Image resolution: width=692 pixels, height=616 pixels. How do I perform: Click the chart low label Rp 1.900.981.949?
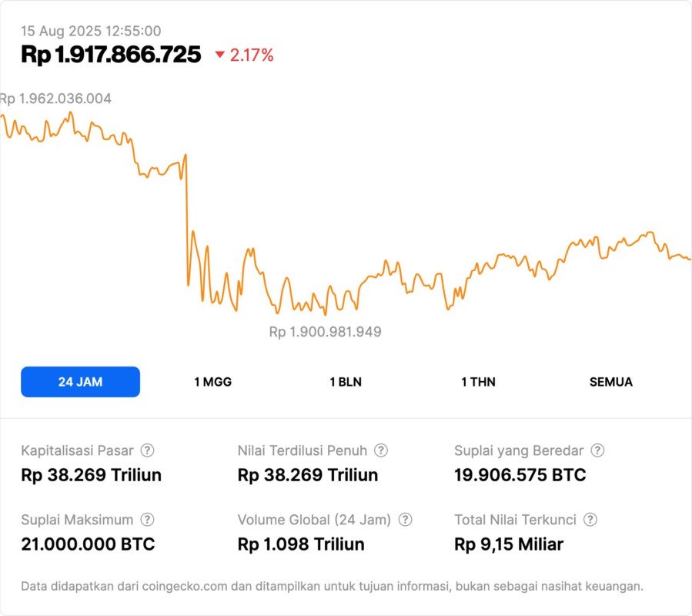[x=324, y=332]
